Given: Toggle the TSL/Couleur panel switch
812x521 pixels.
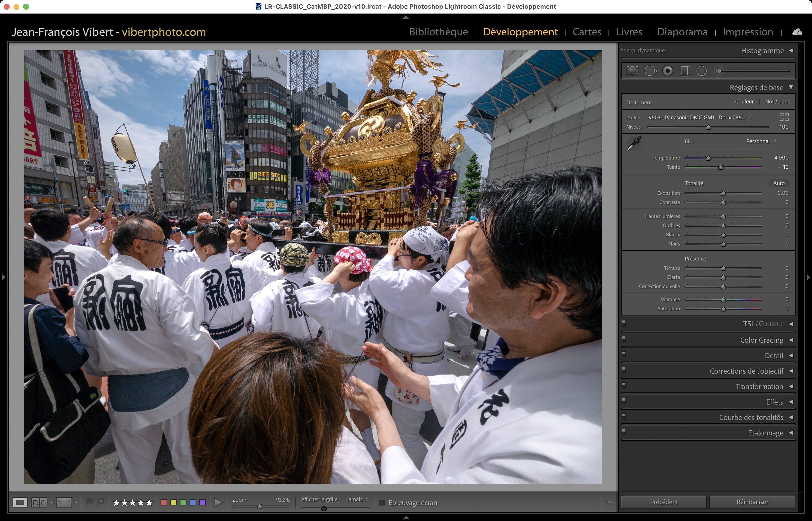Looking at the screenshot, I should coord(624,323).
